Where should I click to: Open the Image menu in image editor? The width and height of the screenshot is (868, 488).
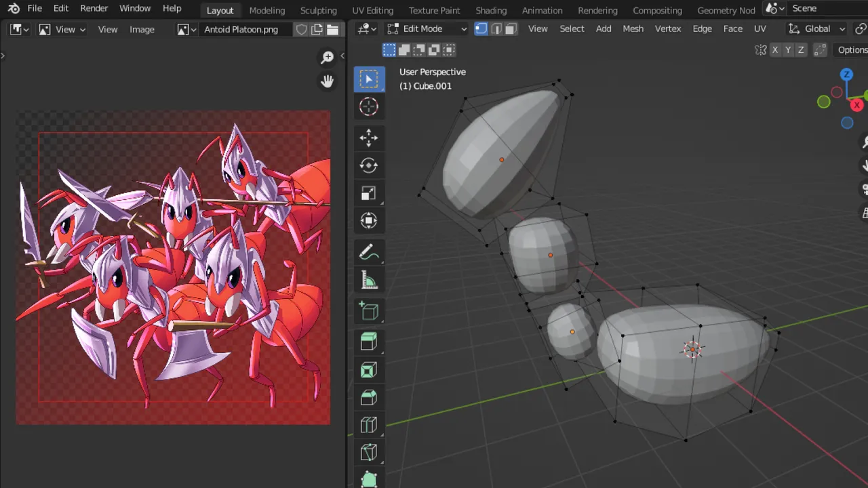(142, 29)
